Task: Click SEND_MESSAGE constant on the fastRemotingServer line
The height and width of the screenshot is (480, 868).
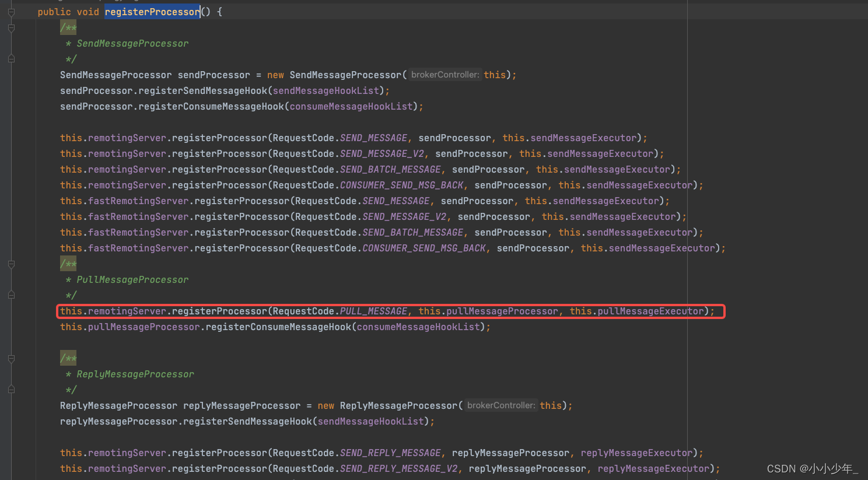Action: (x=396, y=201)
